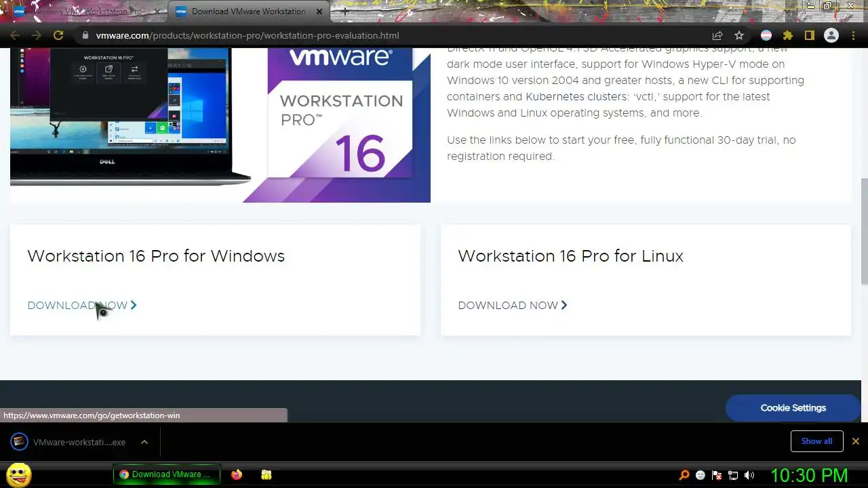Open Cookie Settings
The width and height of the screenshot is (868, 488).
[x=793, y=408]
